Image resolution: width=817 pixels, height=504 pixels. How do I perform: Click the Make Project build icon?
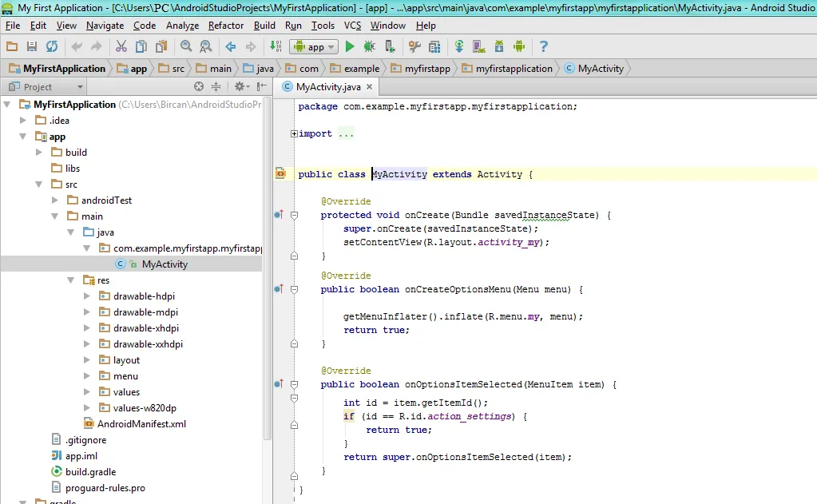tap(277, 47)
